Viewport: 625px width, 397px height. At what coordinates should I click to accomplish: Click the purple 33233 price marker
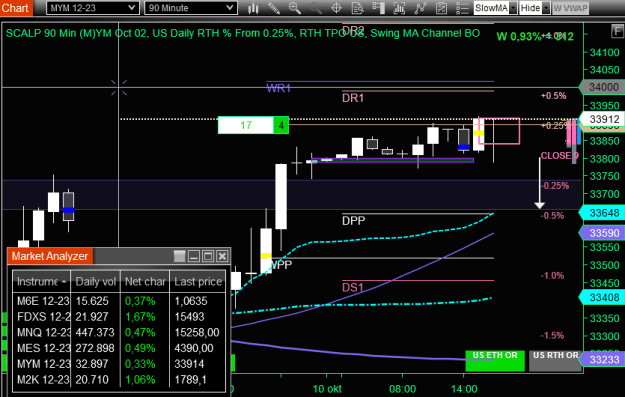click(603, 360)
